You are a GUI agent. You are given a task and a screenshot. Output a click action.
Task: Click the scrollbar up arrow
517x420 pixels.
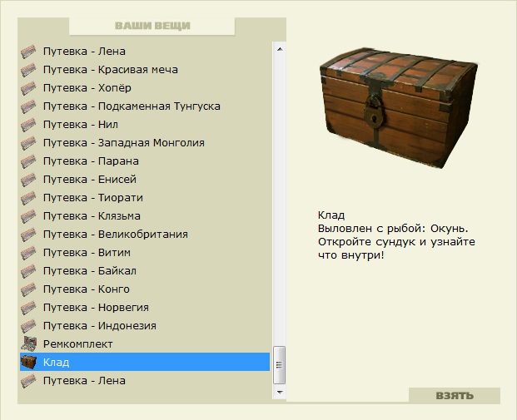click(280, 49)
